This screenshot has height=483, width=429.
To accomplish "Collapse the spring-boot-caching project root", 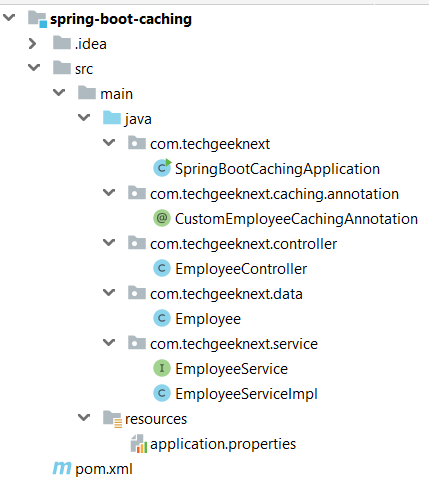I will (9, 17).
